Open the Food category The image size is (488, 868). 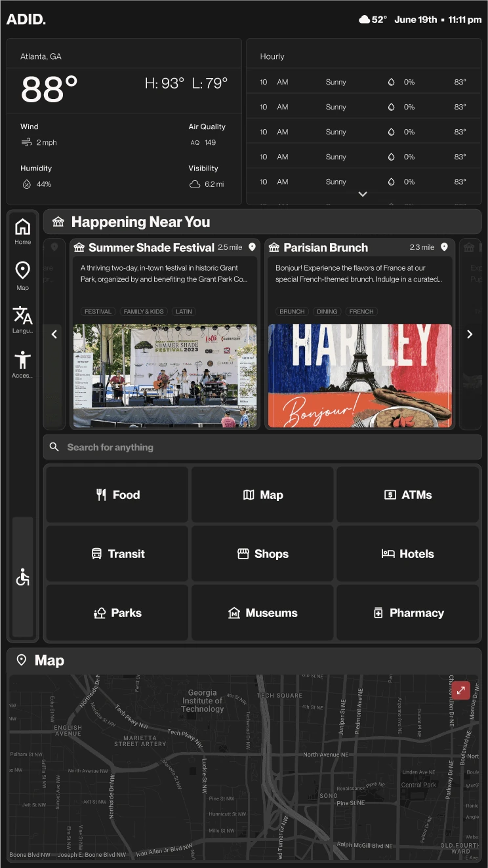pos(117,495)
